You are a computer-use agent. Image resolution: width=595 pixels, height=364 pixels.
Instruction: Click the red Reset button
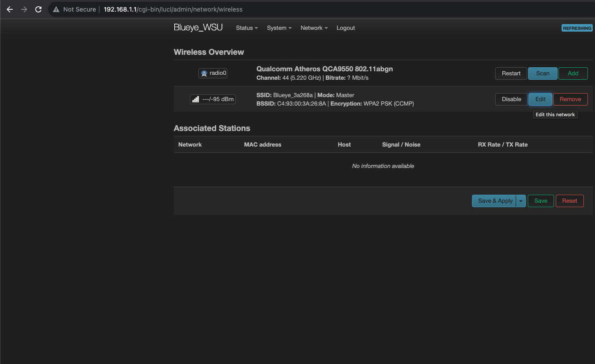[x=570, y=201]
